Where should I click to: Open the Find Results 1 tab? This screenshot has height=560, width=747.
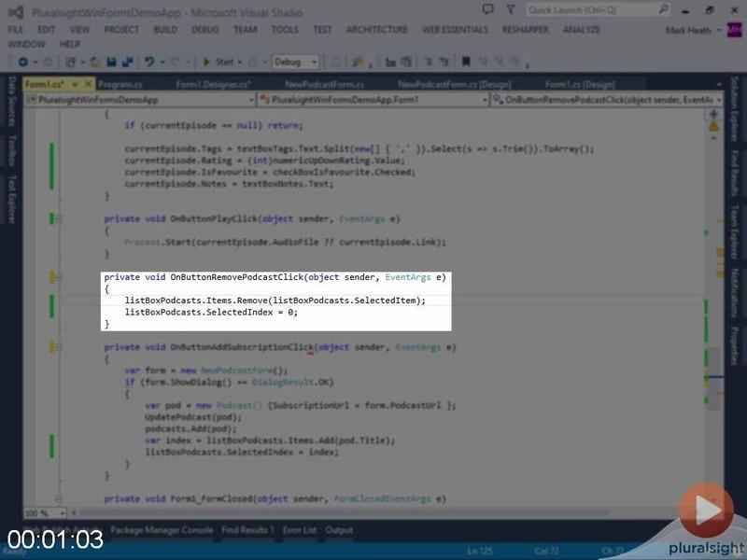coord(247,530)
